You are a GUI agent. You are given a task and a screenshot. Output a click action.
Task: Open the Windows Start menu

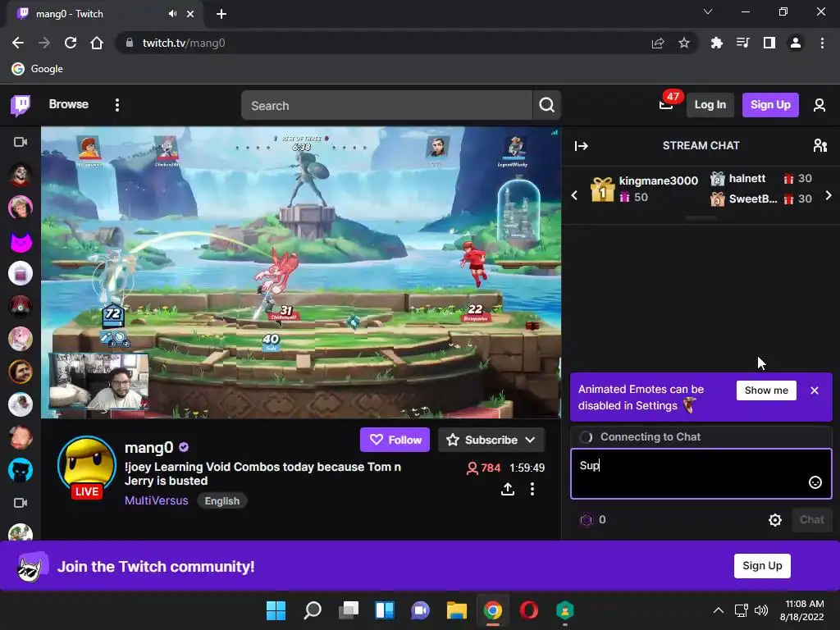276,610
